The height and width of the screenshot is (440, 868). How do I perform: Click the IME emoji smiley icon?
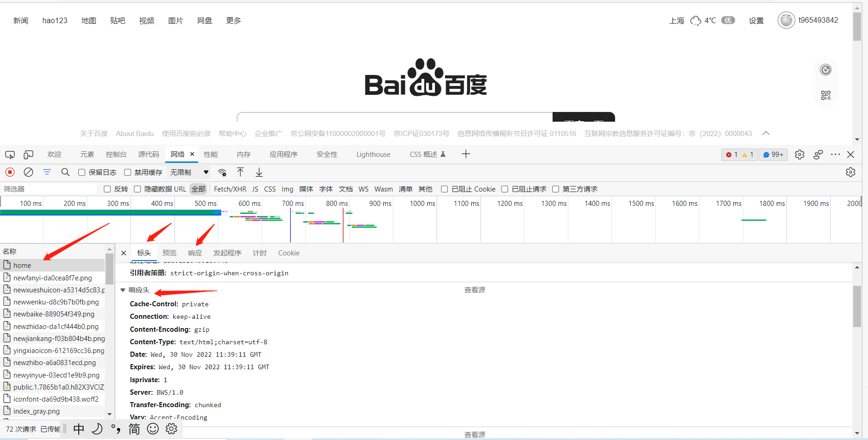coord(153,429)
